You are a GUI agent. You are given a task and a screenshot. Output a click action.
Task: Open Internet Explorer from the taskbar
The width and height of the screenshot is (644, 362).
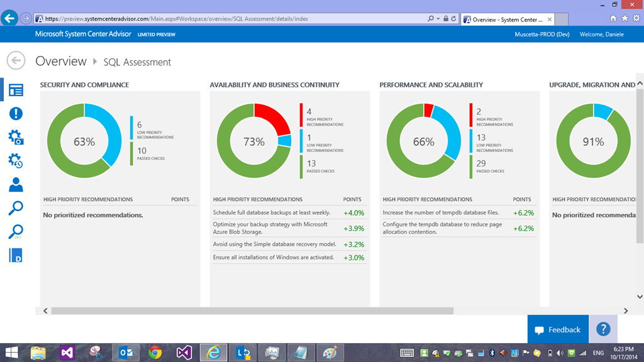[214, 353]
